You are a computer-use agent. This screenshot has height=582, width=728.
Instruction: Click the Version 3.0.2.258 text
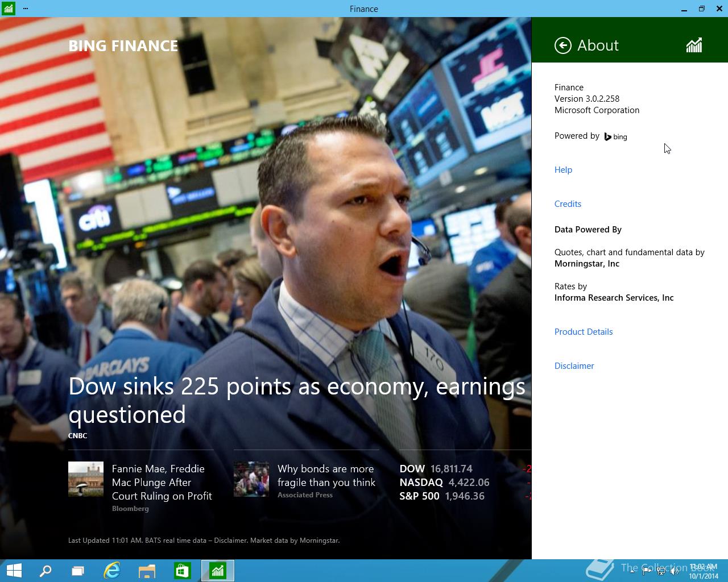pos(587,99)
